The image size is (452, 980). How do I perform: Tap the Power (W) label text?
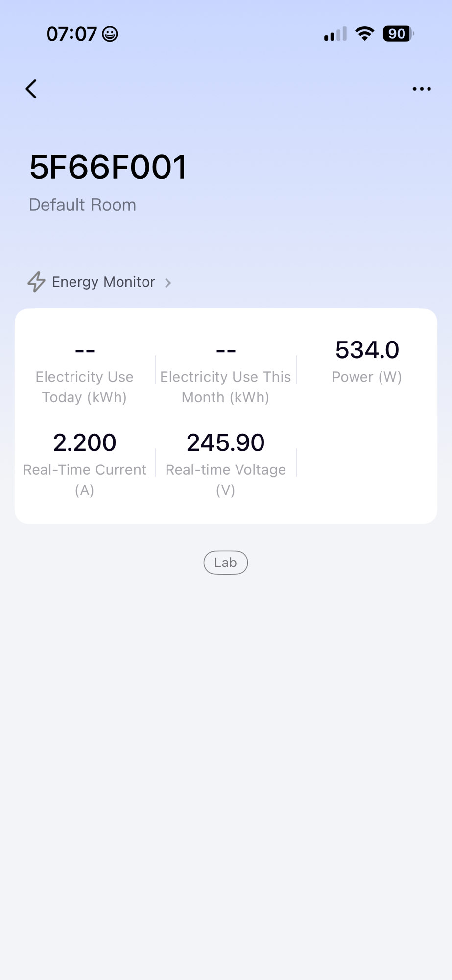367,377
